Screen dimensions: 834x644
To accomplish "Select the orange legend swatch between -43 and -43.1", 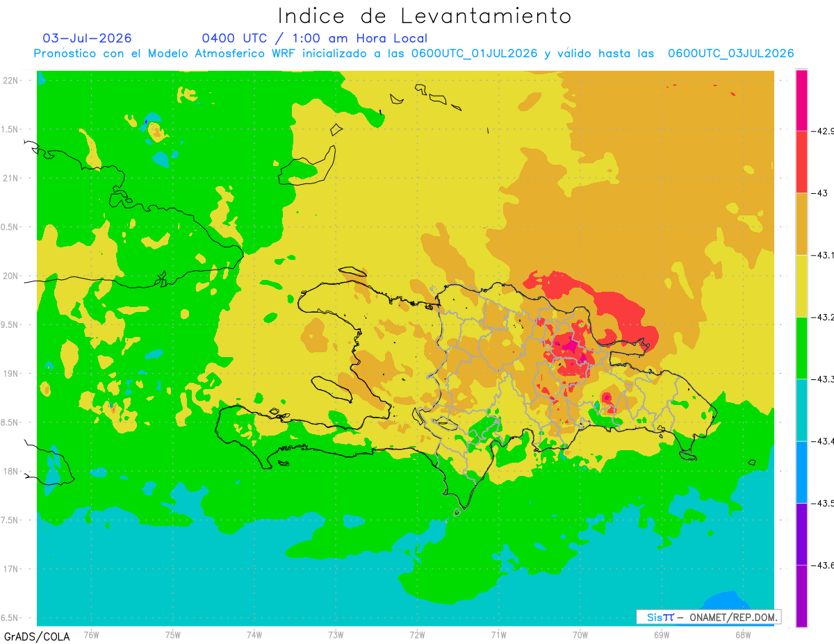I will point(801,224).
